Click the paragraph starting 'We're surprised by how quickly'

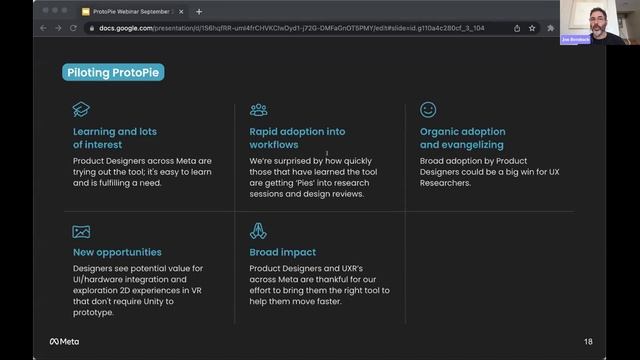click(313, 177)
